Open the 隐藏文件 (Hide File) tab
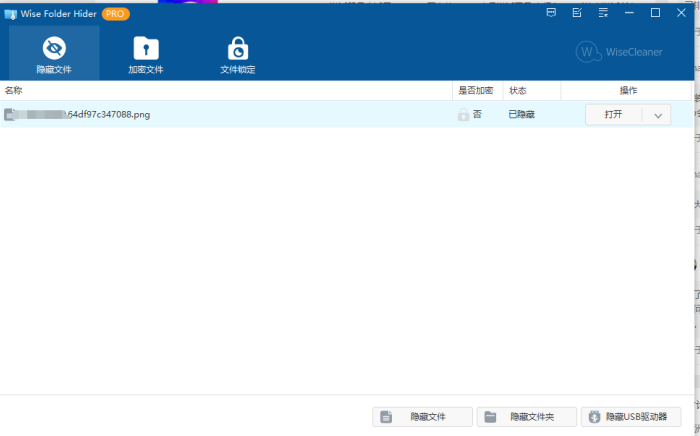 tap(54, 54)
